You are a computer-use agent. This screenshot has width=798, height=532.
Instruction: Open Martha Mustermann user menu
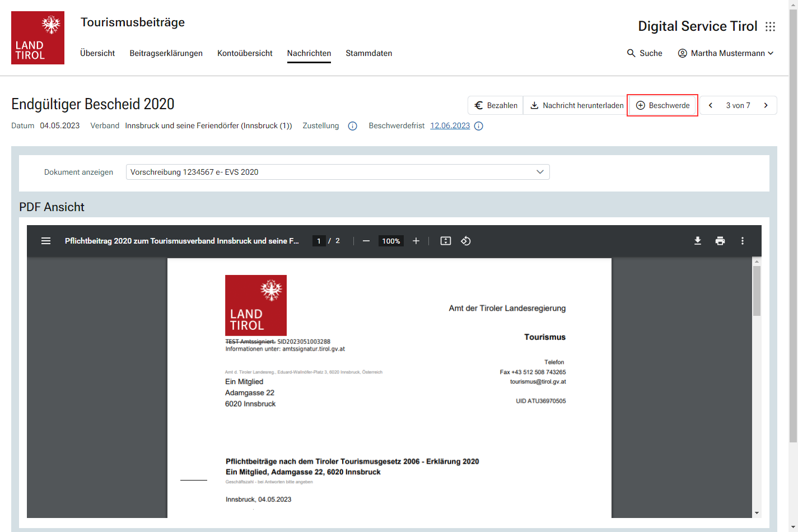click(726, 53)
